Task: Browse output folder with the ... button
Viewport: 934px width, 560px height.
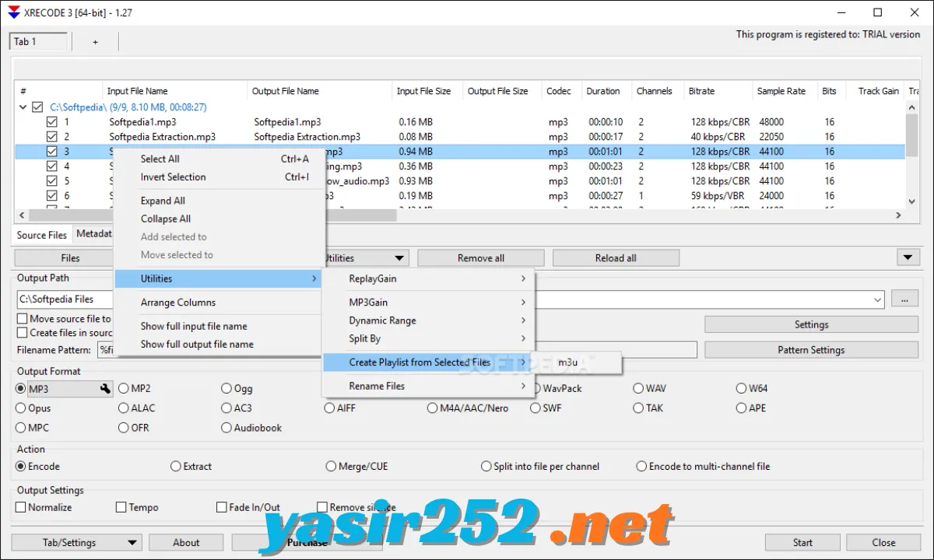Action: (904, 299)
